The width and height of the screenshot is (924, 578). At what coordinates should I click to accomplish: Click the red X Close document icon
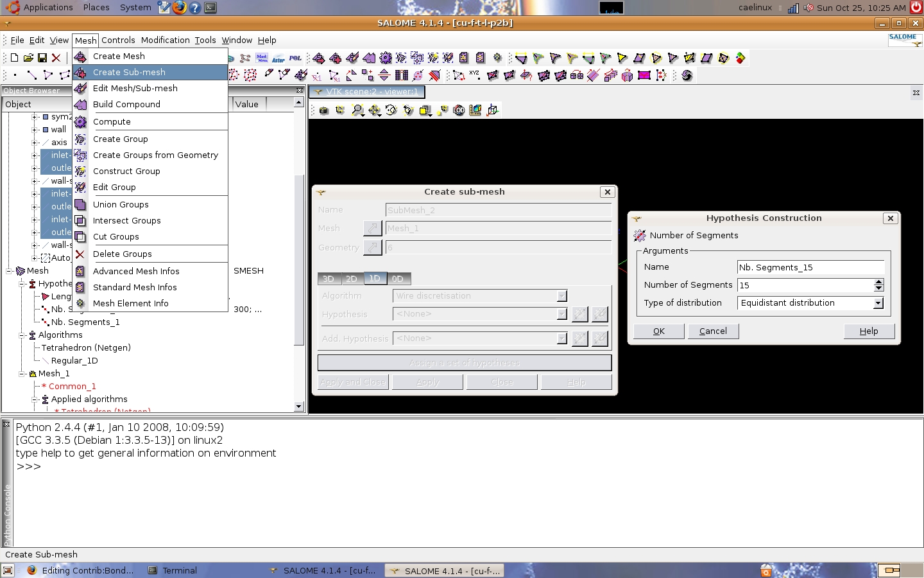click(56, 58)
